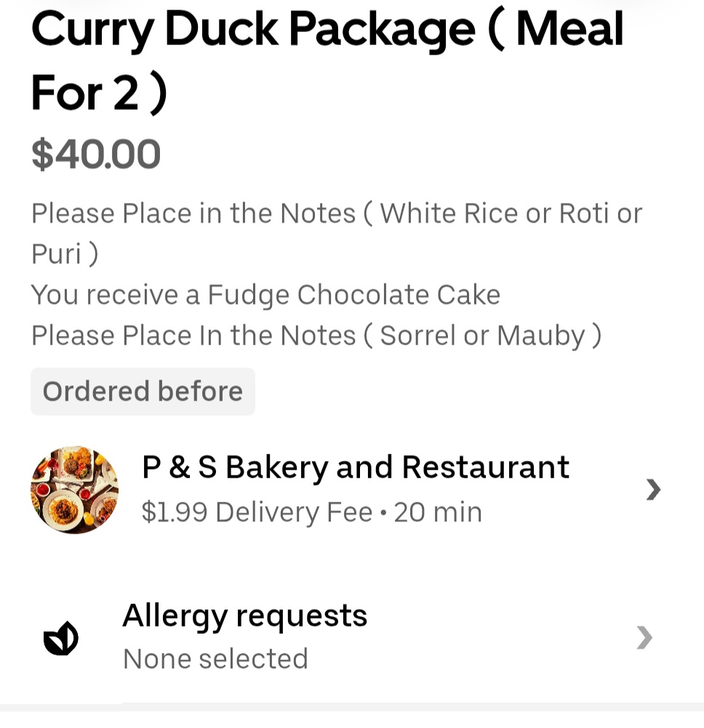Click the $40.00 price
Image resolution: width=704 pixels, height=728 pixels.
[96, 155]
